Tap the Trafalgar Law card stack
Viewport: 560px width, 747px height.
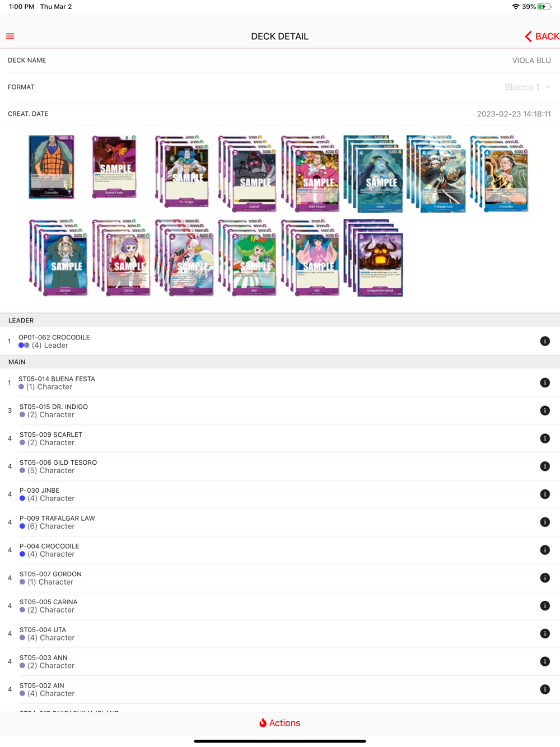436,174
